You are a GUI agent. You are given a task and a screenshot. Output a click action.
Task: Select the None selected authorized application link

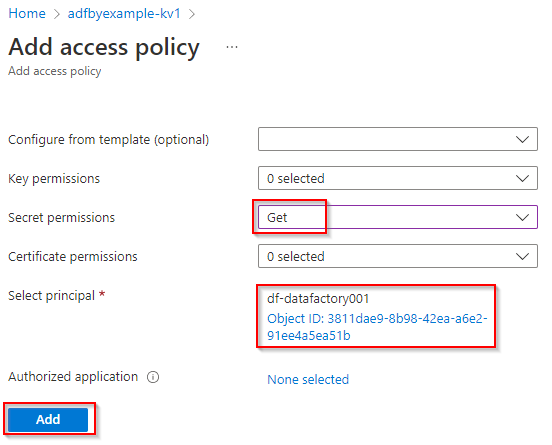point(308,380)
